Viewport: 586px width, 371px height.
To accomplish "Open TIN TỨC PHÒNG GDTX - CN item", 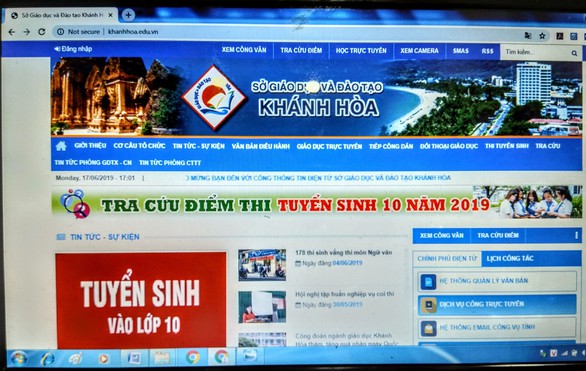I will pos(93,163).
